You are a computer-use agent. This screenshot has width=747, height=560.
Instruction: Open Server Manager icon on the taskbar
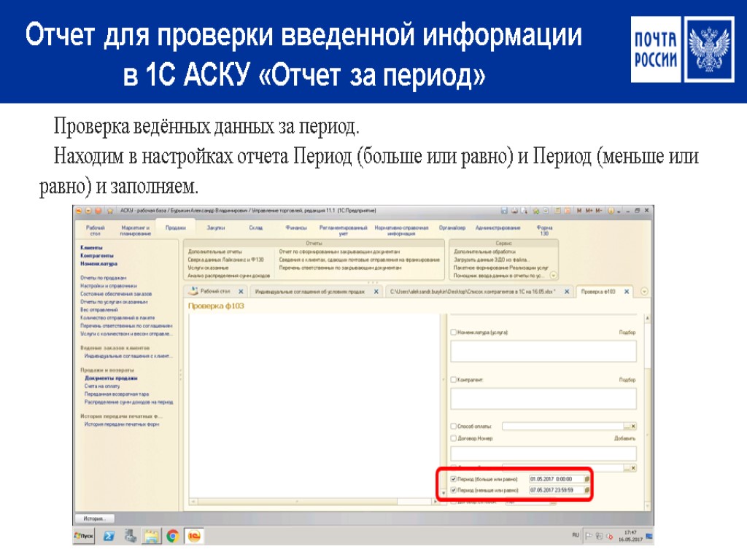pyautogui.click(x=131, y=536)
